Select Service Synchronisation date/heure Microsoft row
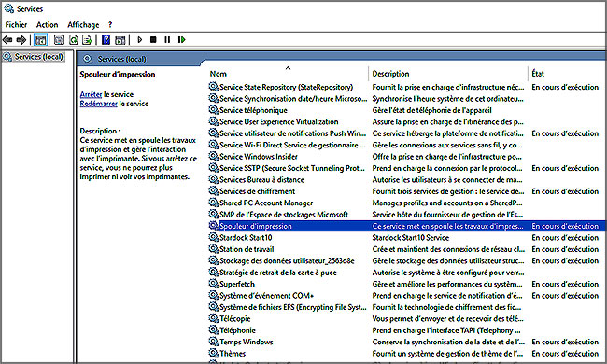607x364 pixels. tap(293, 99)
